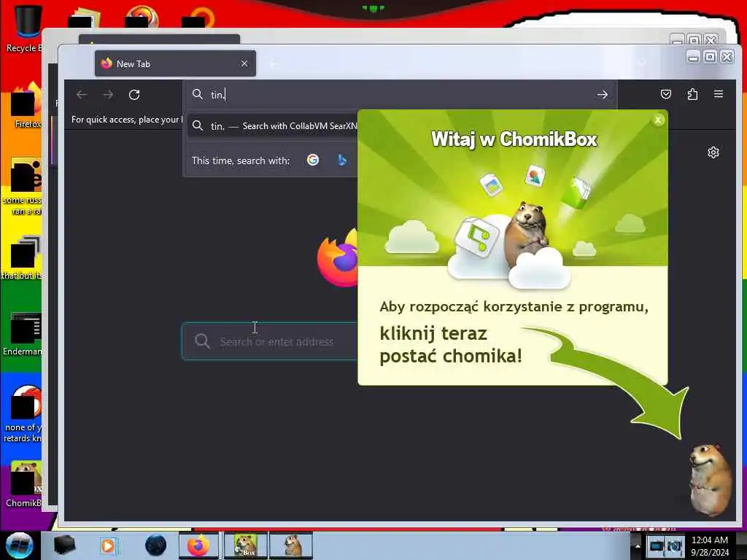This screenshot has width=747, height=560.
Task: Select the Enderman desktop icon
Action: [x=23, y=334]
